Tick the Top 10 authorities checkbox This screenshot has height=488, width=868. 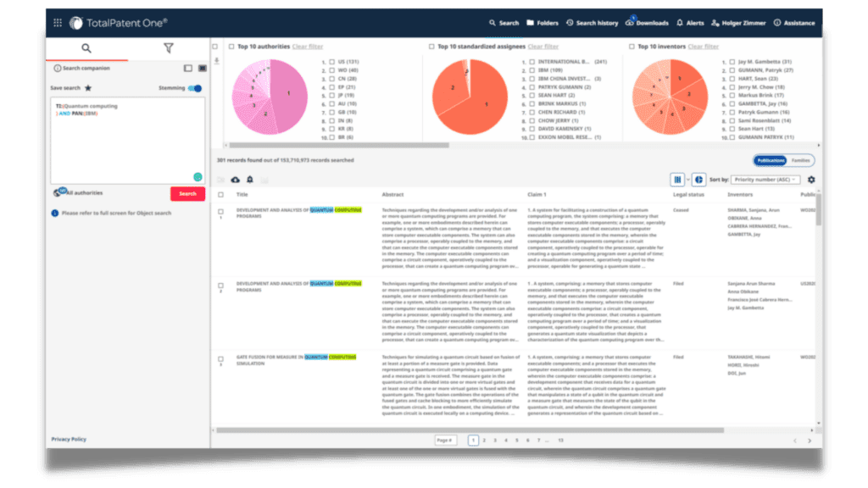point(231,47)
